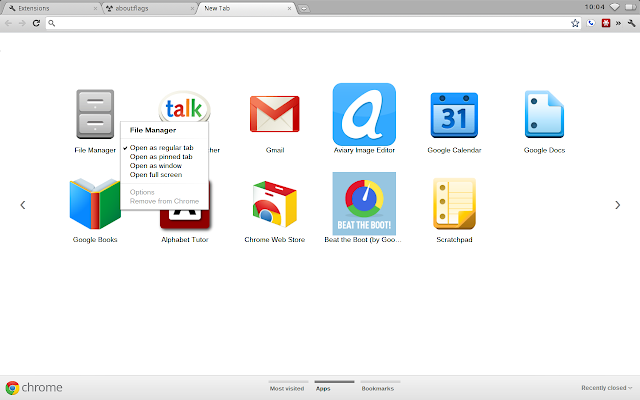
Task: Click the clock showing 10:04
Action: (595, 7)
